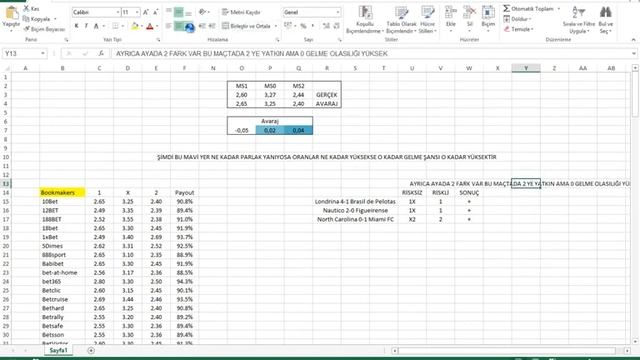Click the borders icon in Yazı Tipi
Viewport: 640px width, 360px height.
[x=115, y=26]
